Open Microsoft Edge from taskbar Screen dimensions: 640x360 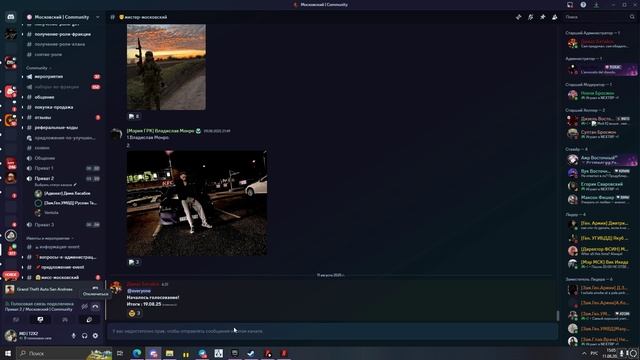[x=137, y=353]
